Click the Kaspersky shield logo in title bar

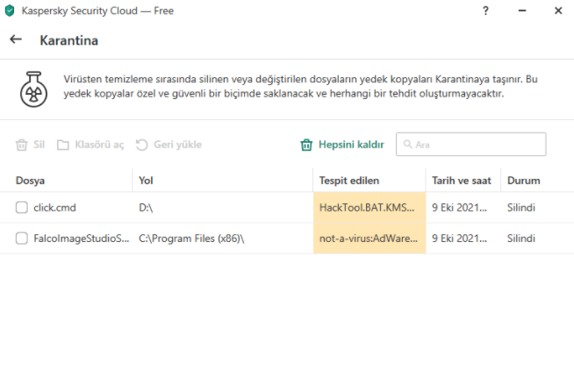(10, 11)
